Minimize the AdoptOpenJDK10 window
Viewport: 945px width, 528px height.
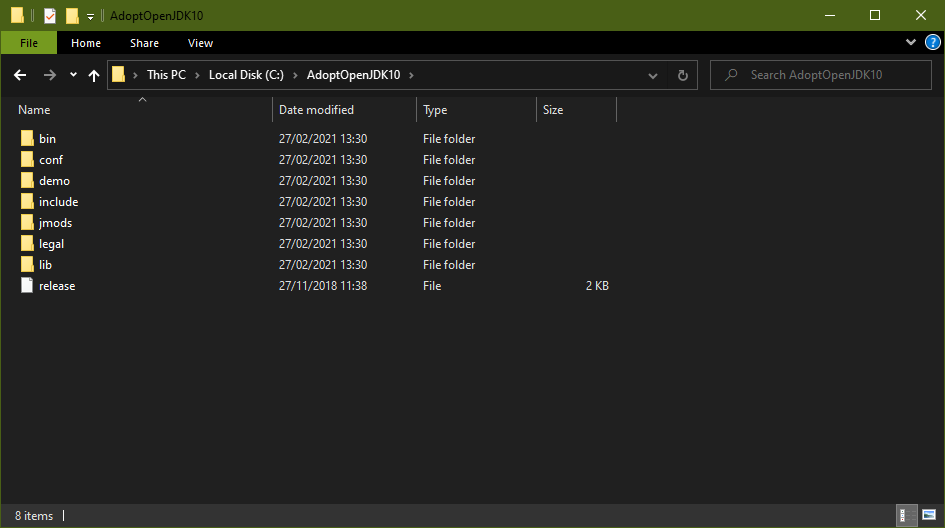click(830, 16)
